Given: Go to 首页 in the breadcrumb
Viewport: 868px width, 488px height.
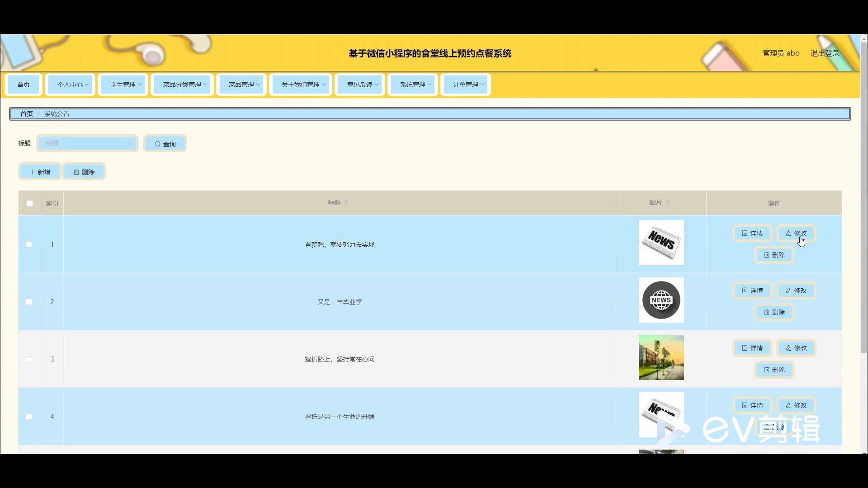Looking at the screenshot, I should [x=27, y=114].
